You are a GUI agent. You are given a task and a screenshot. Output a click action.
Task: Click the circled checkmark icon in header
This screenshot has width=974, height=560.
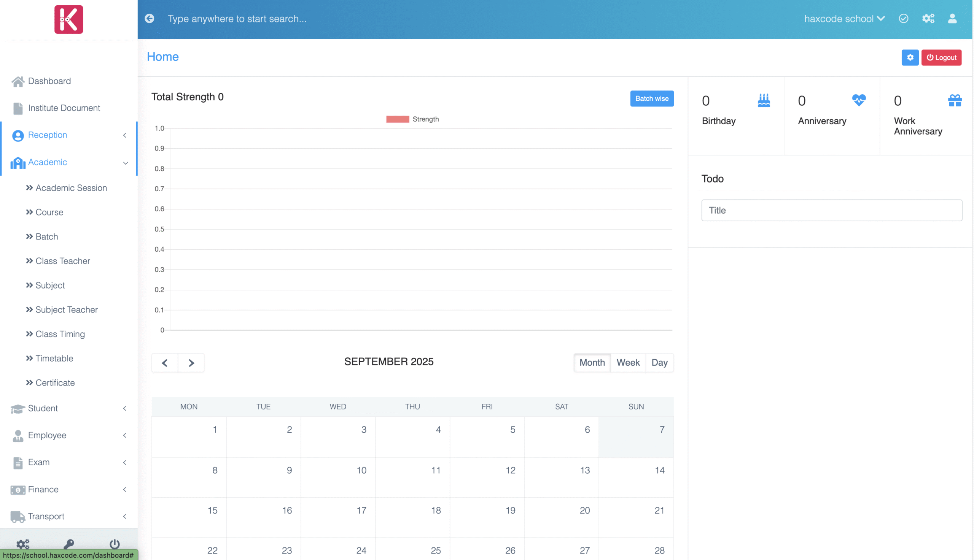[x=903, y=19]
